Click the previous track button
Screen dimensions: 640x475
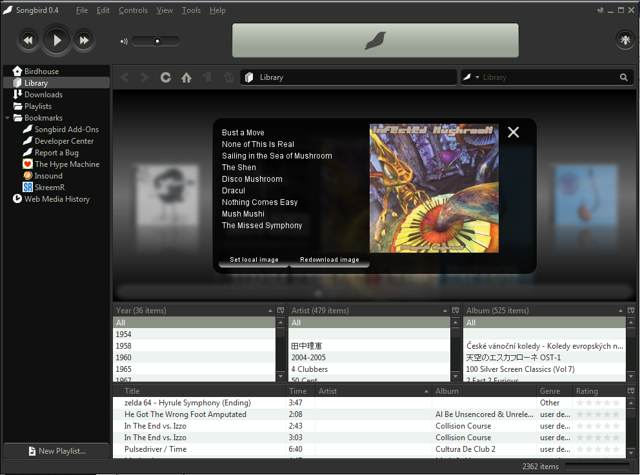click(28, 40)
